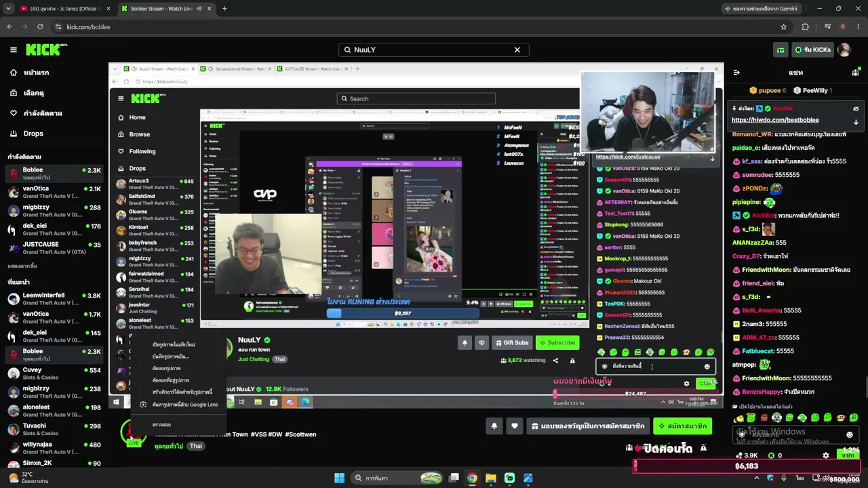Open the hiwdo.com/bestboblee link
Image resolution: width=868 pixels, height=488 pixels.
pyautogui.click(x=775, y=120)
